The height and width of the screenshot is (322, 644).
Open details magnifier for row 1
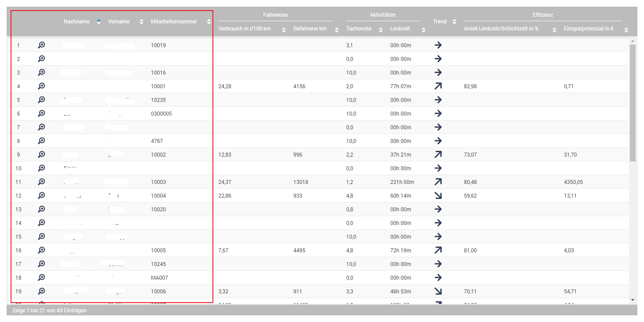(41, 45)
